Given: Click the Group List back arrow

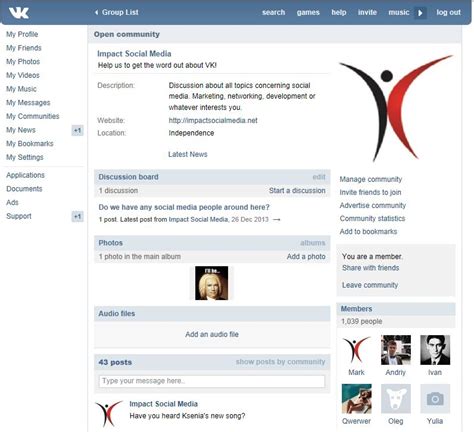Looking at the screenshot, I should point(96,12).
